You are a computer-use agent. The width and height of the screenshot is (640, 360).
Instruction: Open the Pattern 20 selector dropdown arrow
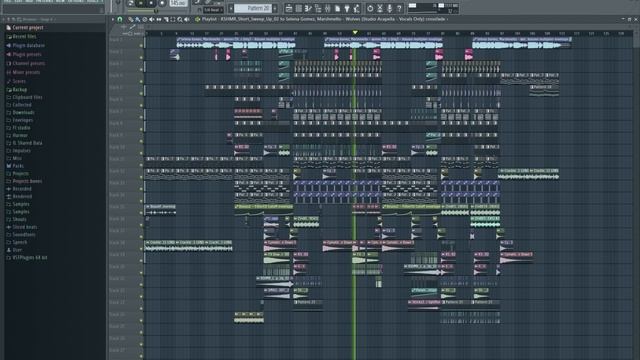click(x=275, y=8)
